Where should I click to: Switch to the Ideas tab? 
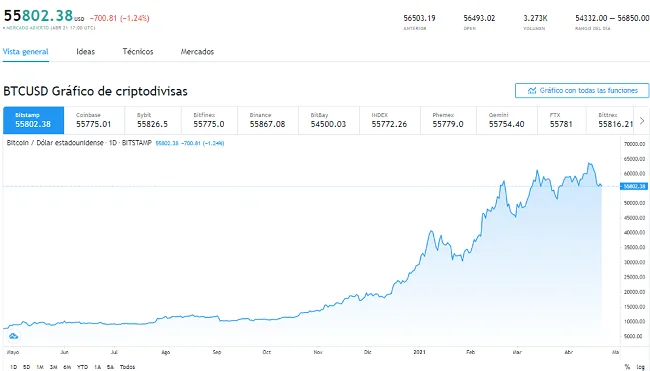pyautogui.click(x=85, y=52)
